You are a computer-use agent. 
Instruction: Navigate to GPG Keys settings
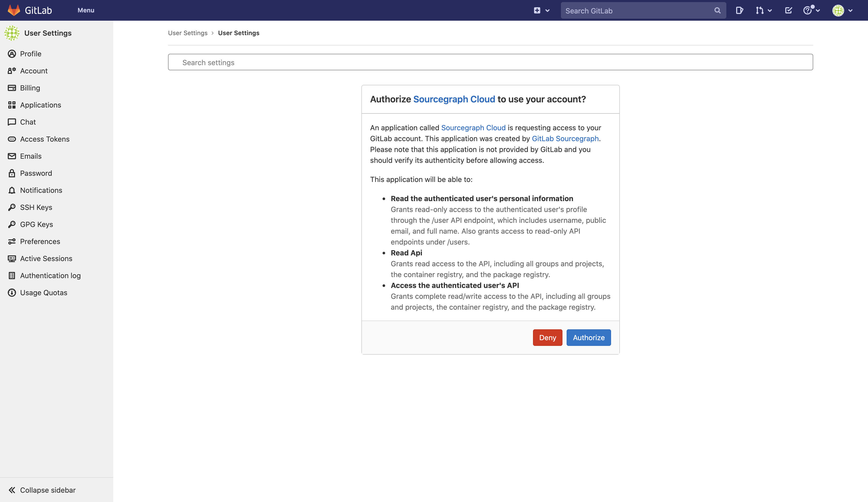coord(36,224)
